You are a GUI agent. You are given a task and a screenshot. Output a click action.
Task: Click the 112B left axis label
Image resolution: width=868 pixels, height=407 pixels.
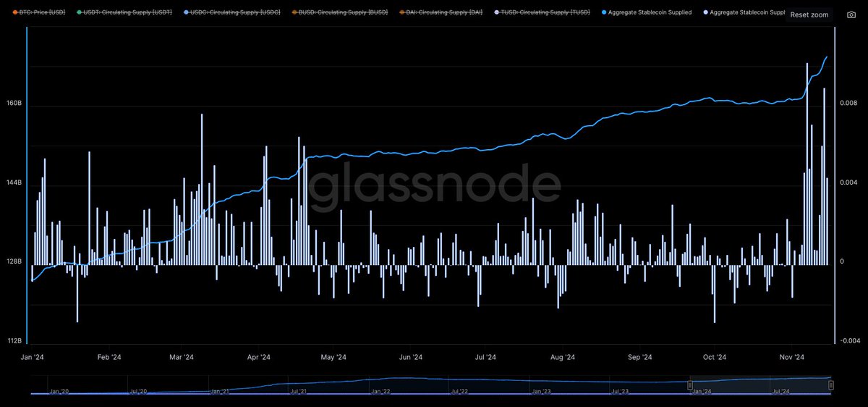[x=14, y=340]
